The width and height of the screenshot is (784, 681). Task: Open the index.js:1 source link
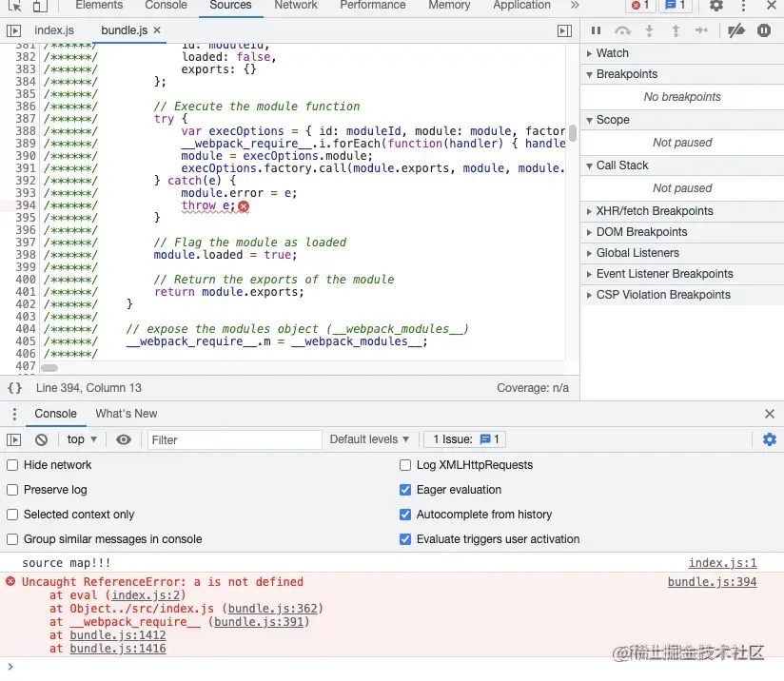(x=722, y=563)
